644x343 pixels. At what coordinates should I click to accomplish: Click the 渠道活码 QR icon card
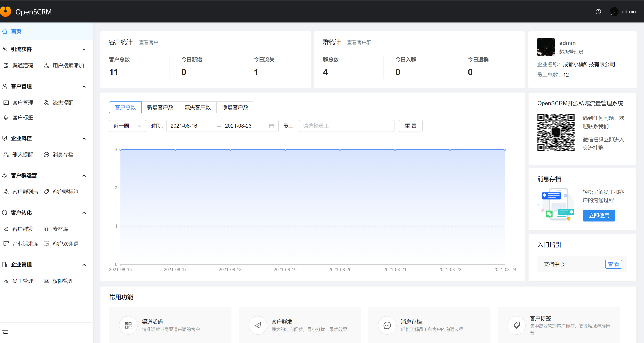(x=170, y=325)
